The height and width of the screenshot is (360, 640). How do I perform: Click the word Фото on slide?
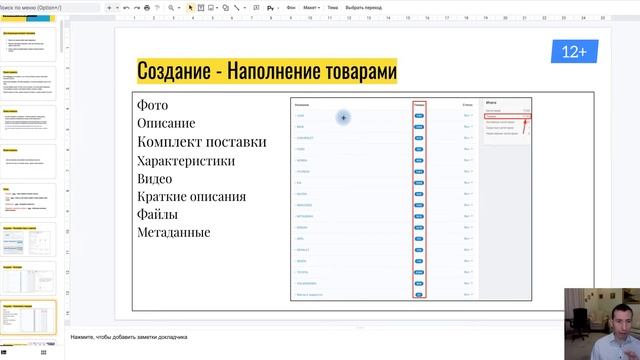click(153, 105)
